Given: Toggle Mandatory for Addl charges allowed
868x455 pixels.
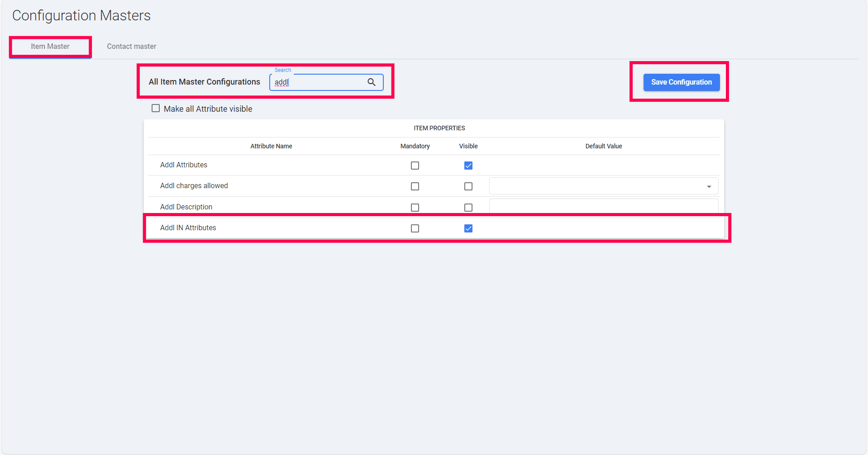Looking at the screenshot, I should 415,186.
